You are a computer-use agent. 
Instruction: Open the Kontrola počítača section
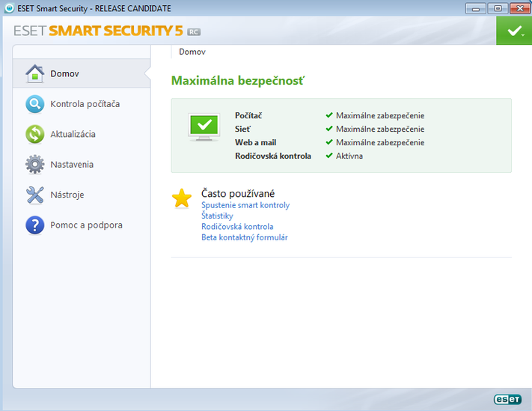coord(82,104)
